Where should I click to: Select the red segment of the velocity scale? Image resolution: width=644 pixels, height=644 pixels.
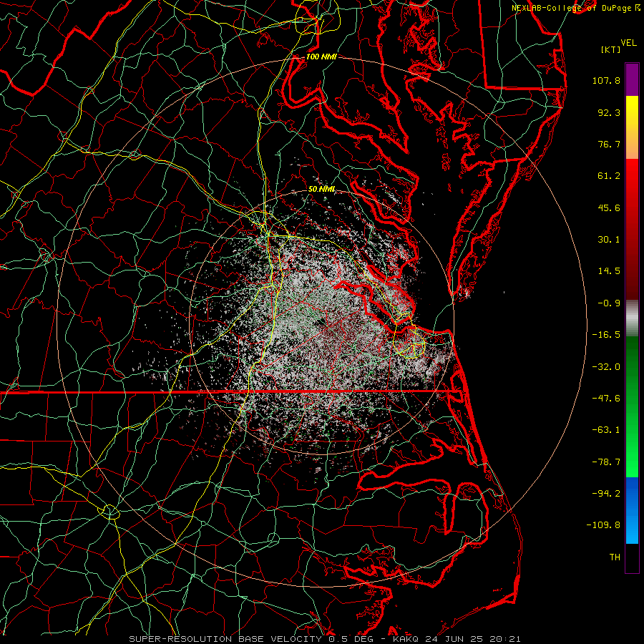tap(632, 230)
